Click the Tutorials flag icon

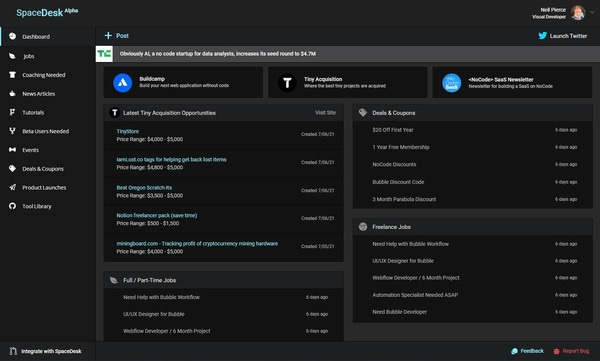coord(13,112)
